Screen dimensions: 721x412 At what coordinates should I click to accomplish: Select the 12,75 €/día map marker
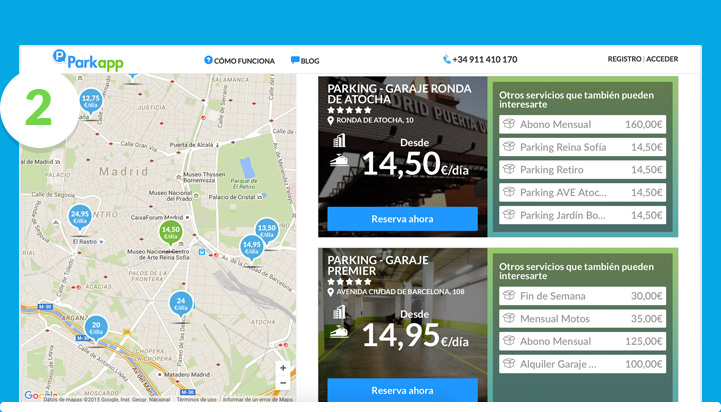90,100
